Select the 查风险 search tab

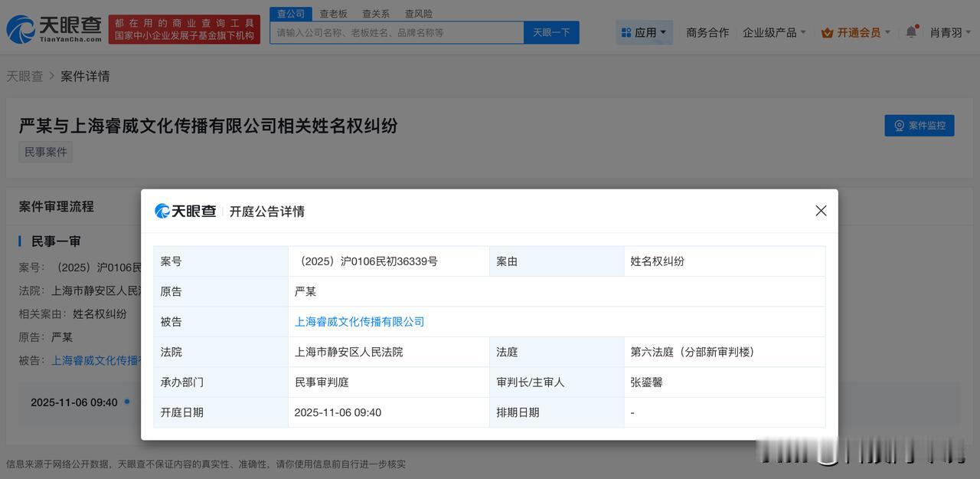tap(419, 14)
